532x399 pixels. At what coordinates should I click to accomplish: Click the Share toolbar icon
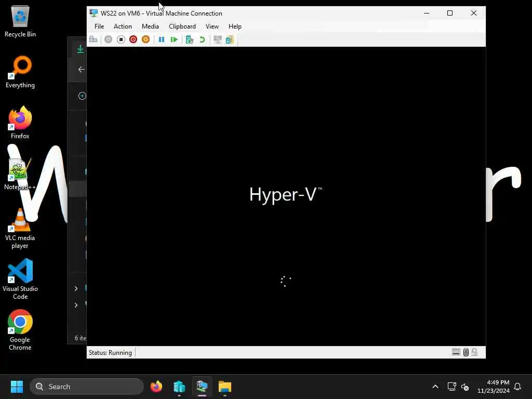[x=230, y=39]
